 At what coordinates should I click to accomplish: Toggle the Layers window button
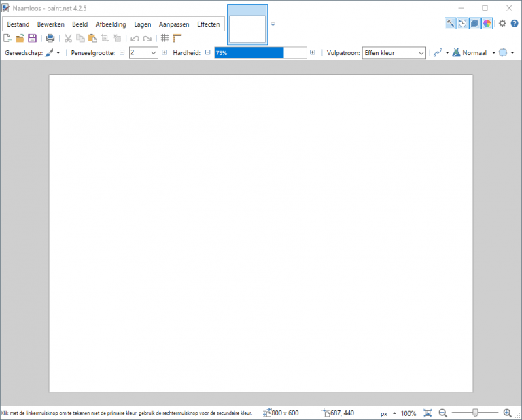(x=475, y=23)
